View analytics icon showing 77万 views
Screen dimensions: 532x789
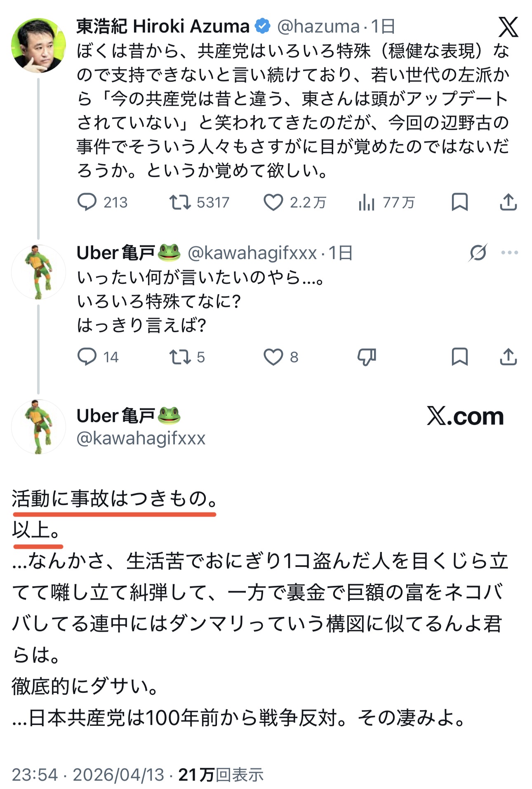click(x=366, y=202)
